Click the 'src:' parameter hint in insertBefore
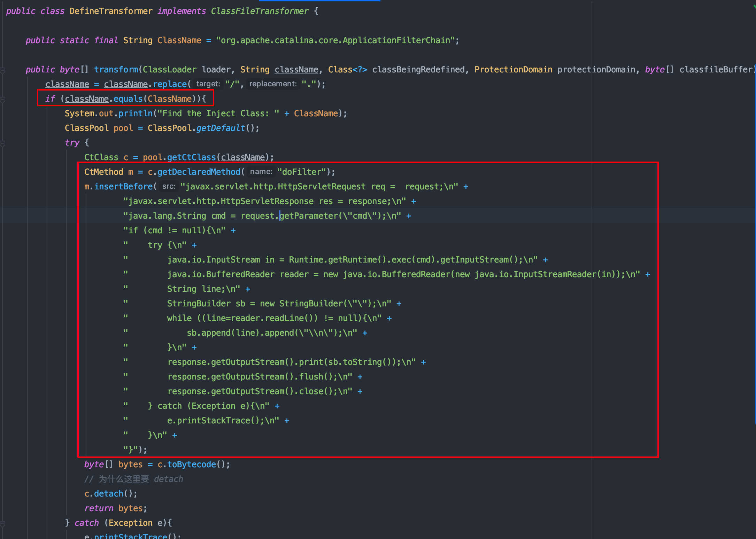Viewport: 756px width, 539px height. pos(169,186)
